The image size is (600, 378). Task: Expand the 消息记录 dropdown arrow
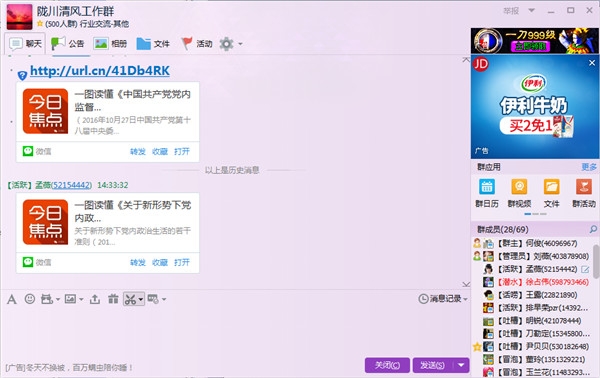coord(466,299)
